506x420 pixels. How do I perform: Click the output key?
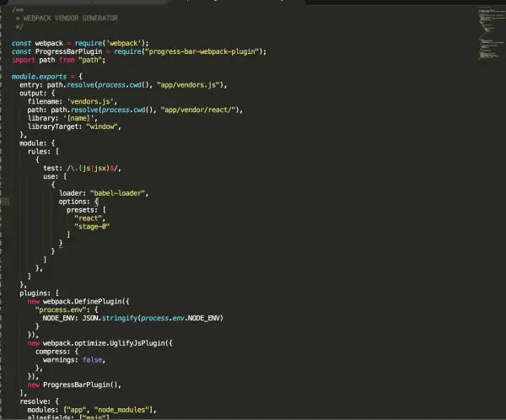(x=33, y=94)
